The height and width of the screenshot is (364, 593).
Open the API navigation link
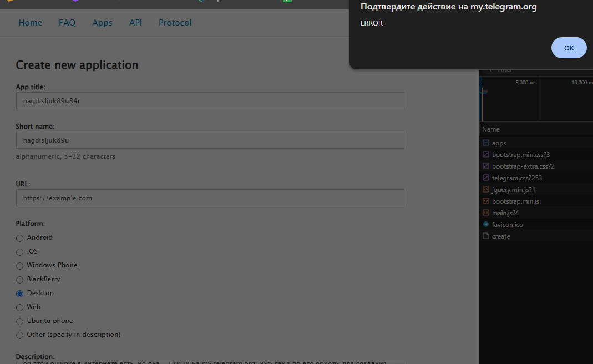click(x=135, y=23)
